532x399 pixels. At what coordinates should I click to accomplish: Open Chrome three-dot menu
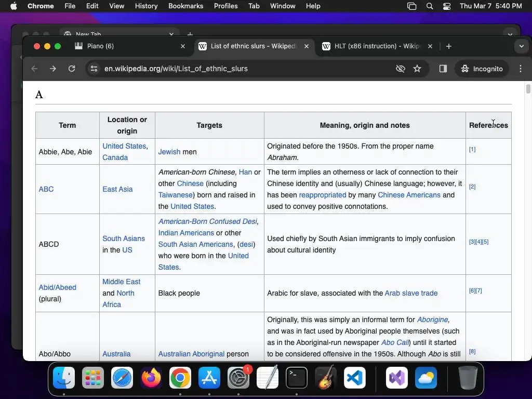[x=521, y=69]
